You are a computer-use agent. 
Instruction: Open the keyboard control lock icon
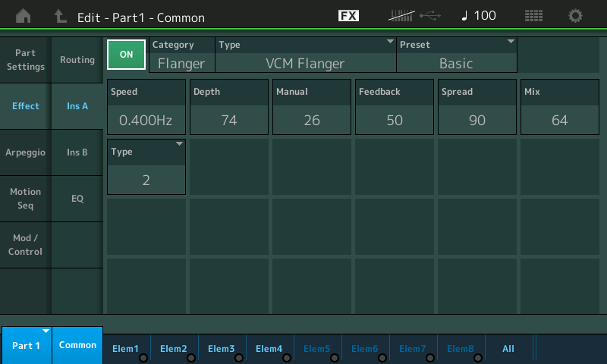point(401,16)
